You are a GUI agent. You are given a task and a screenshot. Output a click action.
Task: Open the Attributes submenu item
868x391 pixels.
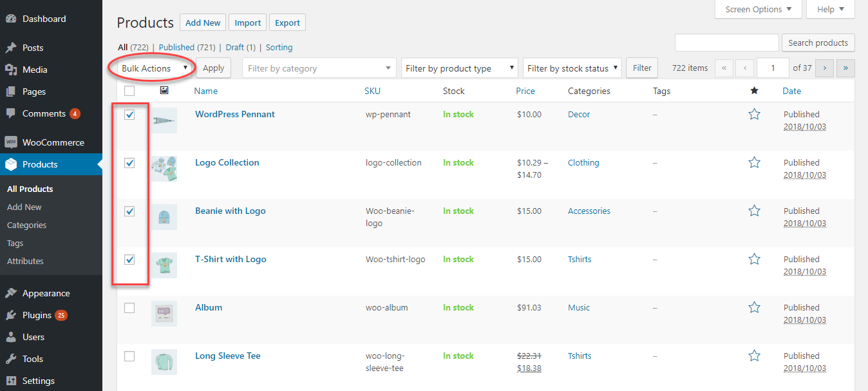[x=26, y=261]
